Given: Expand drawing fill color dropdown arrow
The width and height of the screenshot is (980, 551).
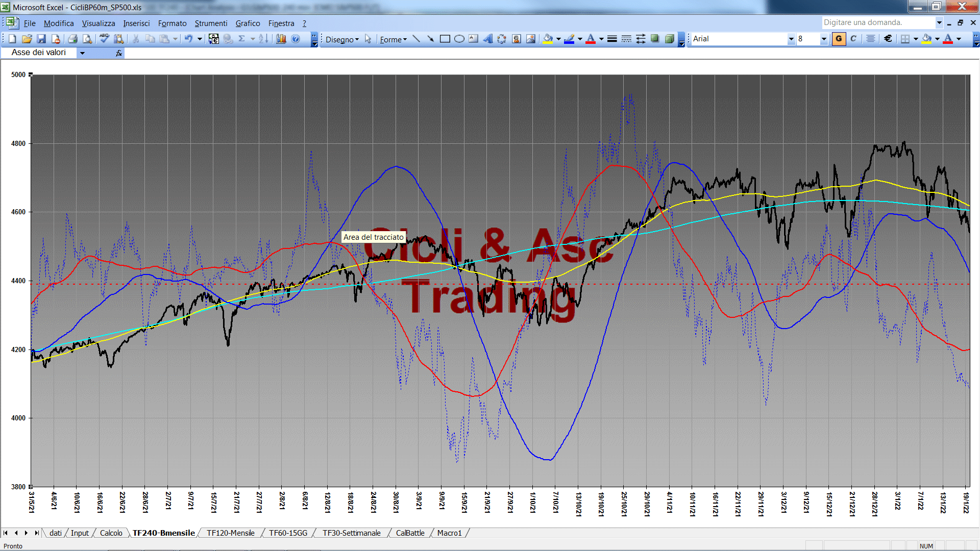Looking at the screenshot, I should (x=558, y=39).
